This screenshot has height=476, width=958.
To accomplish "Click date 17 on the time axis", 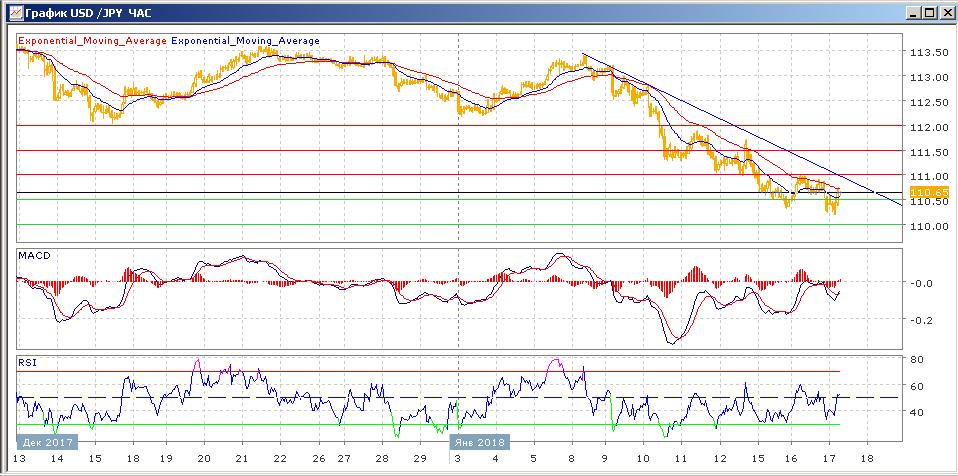I will [x=827, y=459].
